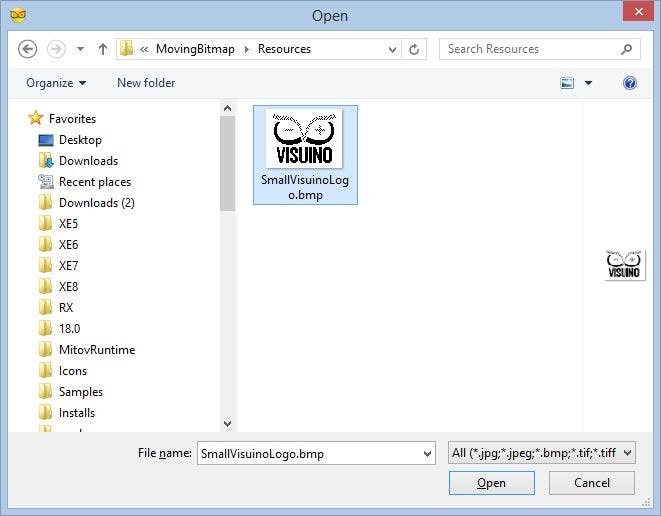The width and height of the screenshot is (661, 516).
Task: Expand the recent locations dropdown arrow
Action: [x=80, y=49]
